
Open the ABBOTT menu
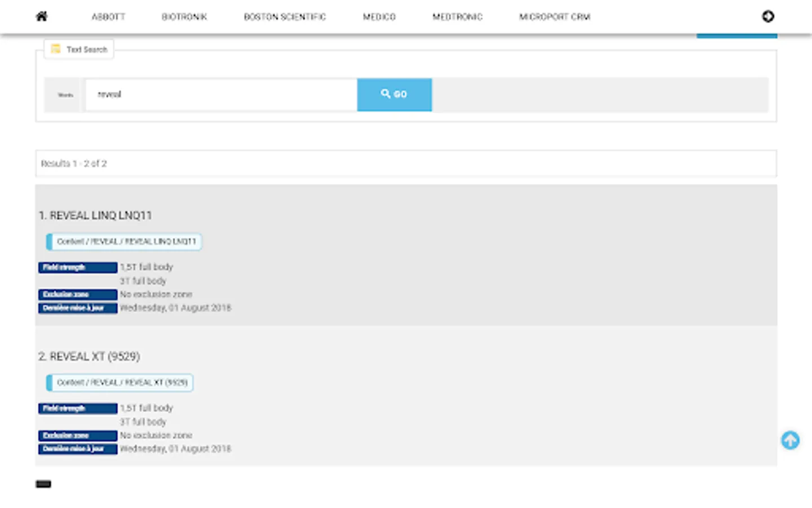pyautogui.click(x=108, y=17)
